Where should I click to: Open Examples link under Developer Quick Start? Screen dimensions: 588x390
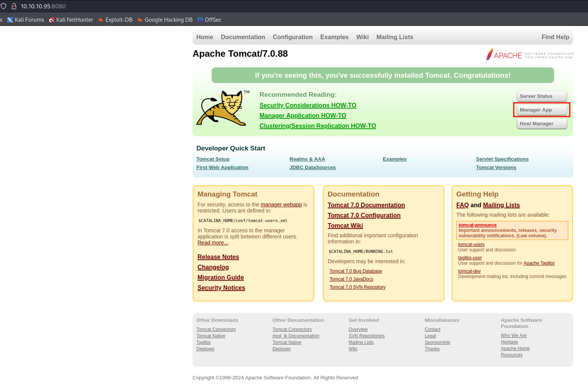coord(395,159)
